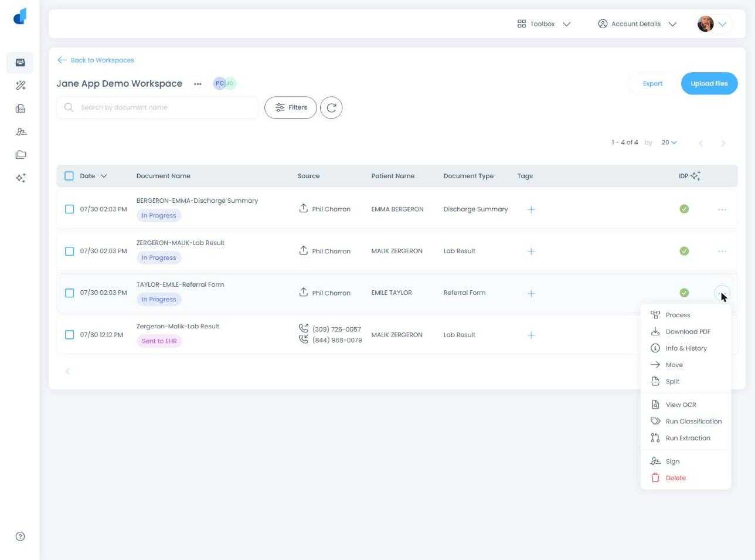Check the BERGERON-EMMA-Discharge Summary row

(69, 209)
